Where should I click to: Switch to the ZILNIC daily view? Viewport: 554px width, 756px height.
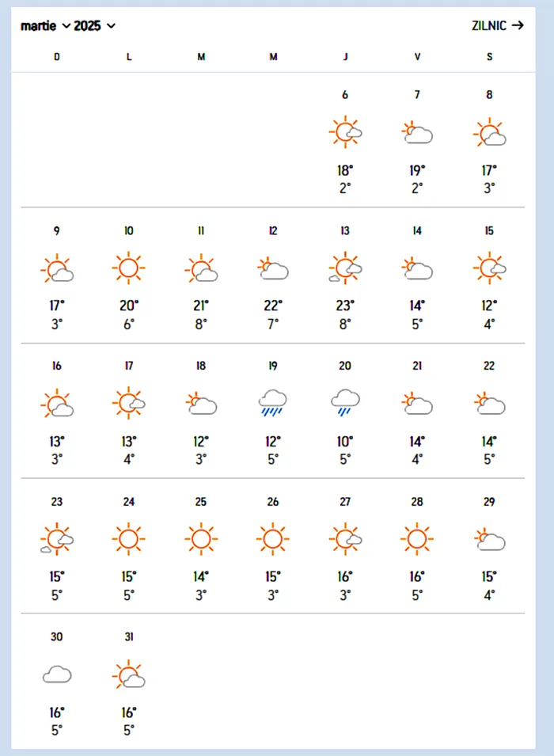[x=497, y=25]
